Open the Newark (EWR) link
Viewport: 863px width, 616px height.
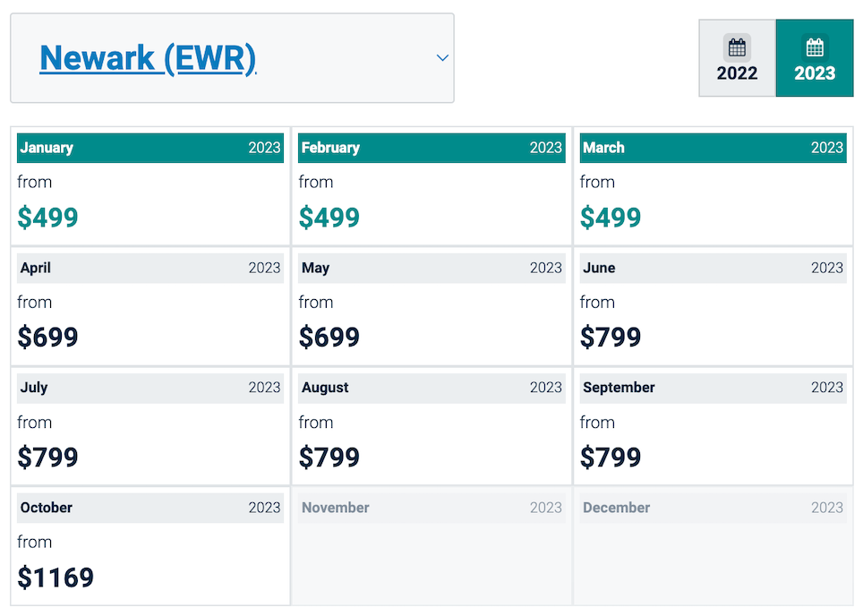(148, 58)
